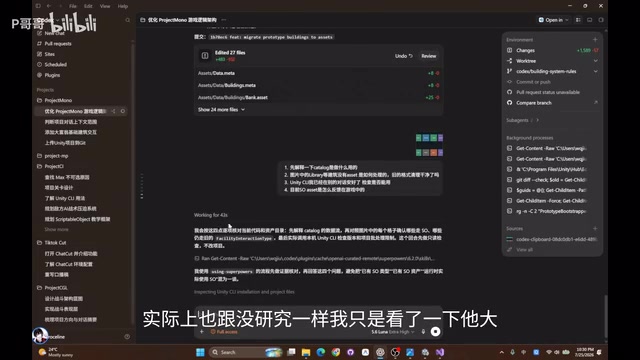This screenshot has height=360, width=640.
Task: Click the chat scrollbar
Action: coord(605,316)
